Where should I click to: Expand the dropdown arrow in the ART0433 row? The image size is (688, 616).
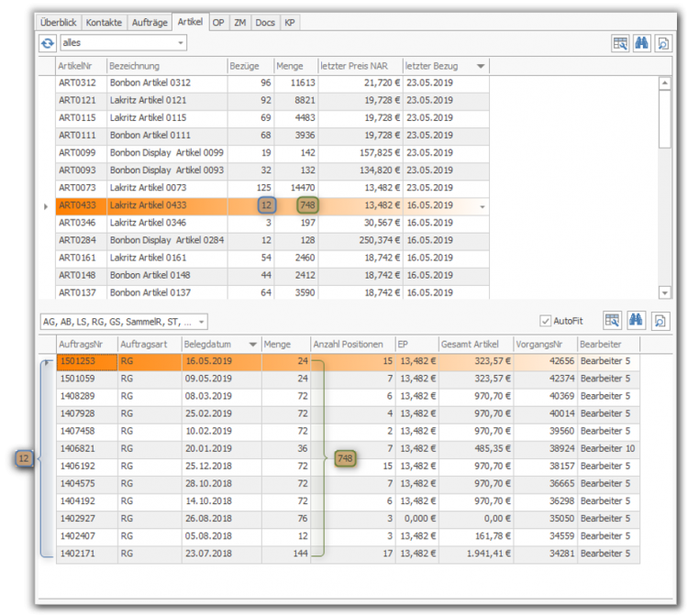(x=483, y=206)
